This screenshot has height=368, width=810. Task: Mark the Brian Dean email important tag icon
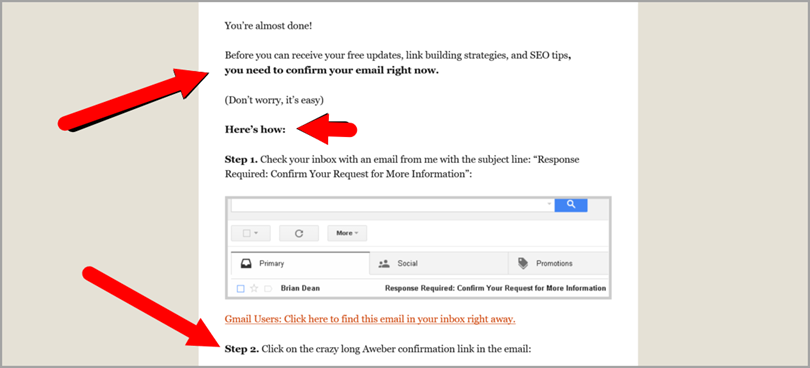268,289
